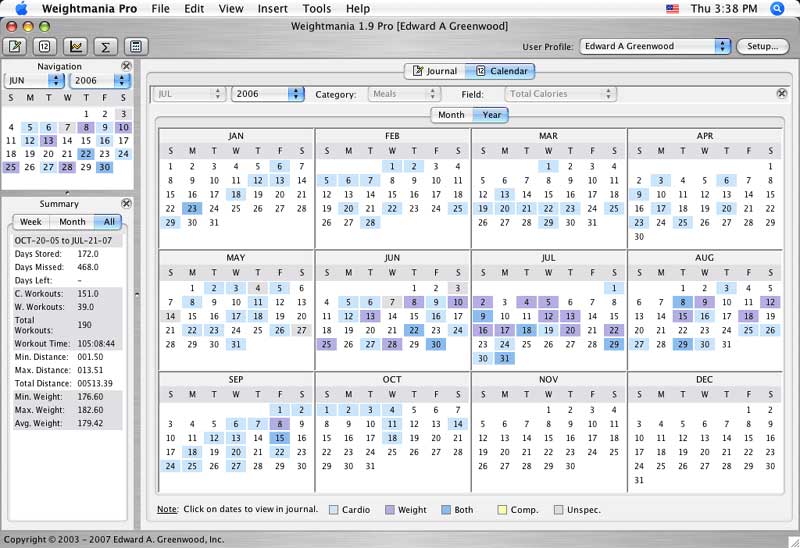This screenshot has width=800, height=548.
Task: Click the sigma summary toolbar icon
Action: (106, 46)
